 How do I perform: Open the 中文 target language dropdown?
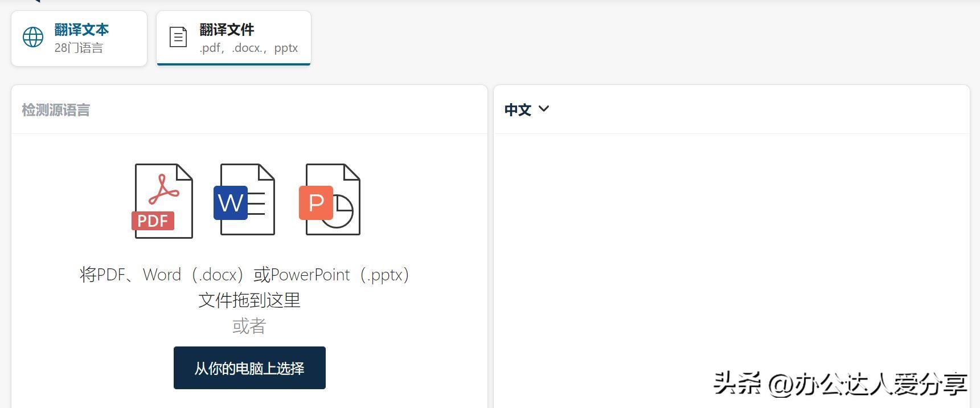[527, 109]
